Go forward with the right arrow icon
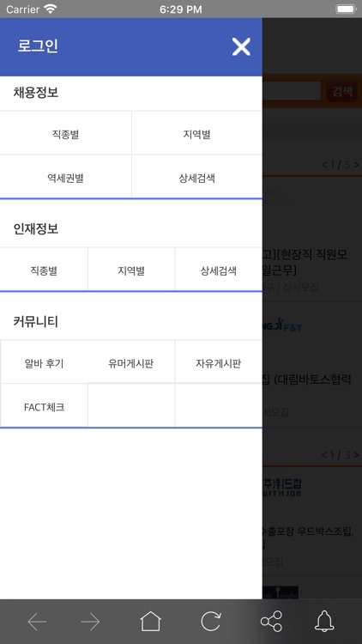 point(90,622)
